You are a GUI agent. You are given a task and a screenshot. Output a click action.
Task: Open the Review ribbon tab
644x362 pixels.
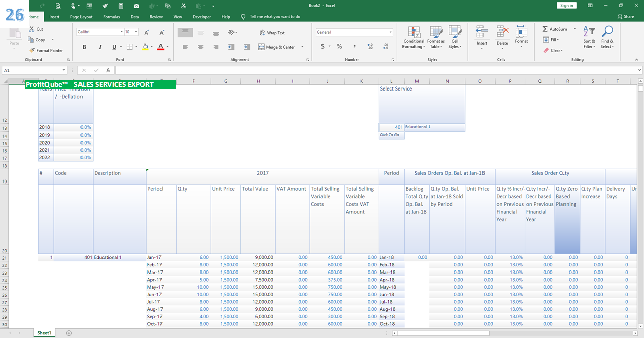coord(156,17)
